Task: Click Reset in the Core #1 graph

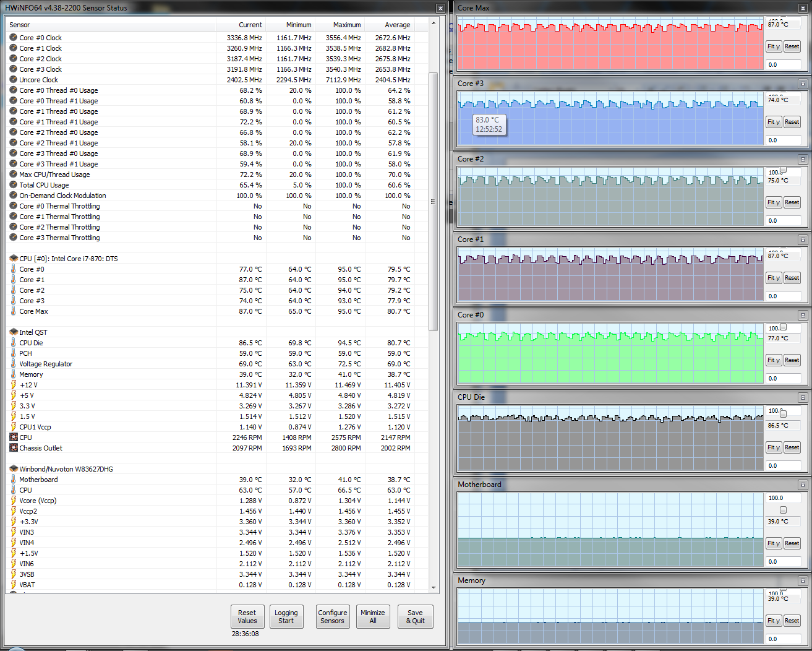Action: [792, 278]
